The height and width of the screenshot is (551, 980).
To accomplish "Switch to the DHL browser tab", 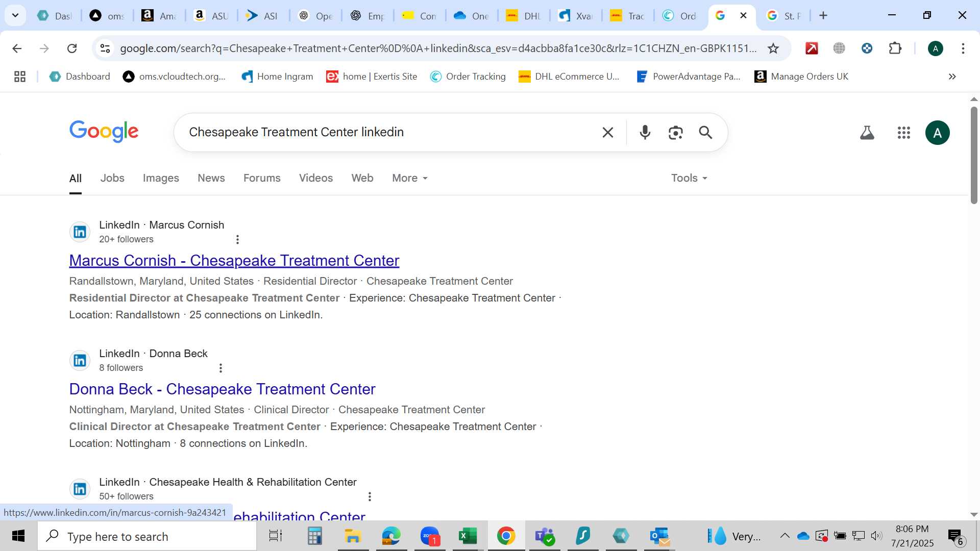I will pos(524,16).
